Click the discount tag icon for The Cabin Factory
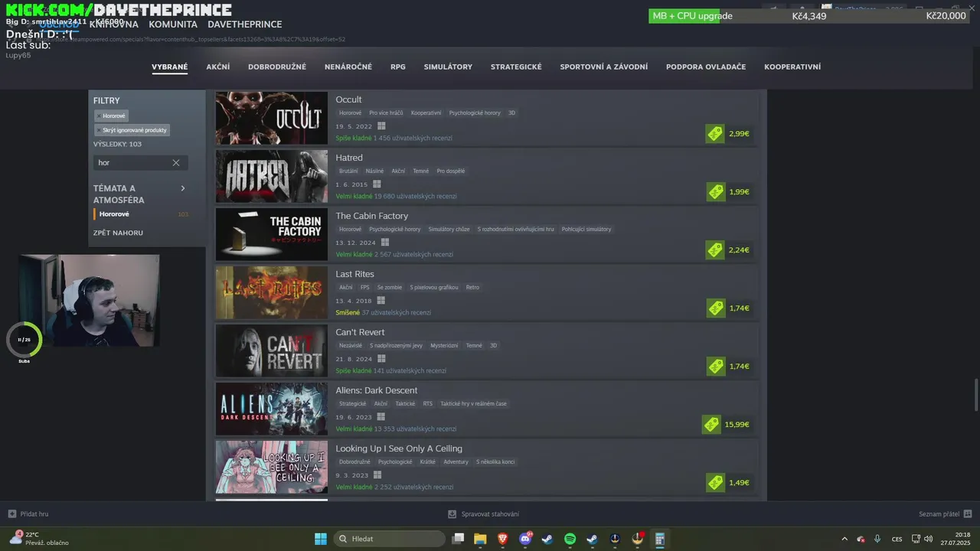980x551 pixels. pyautogui.click(x=715, y=250)
